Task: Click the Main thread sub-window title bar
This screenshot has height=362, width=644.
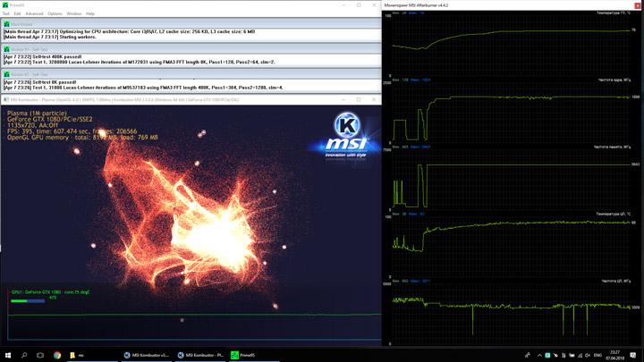Action: pyautogui.click(x=191, y=24)
